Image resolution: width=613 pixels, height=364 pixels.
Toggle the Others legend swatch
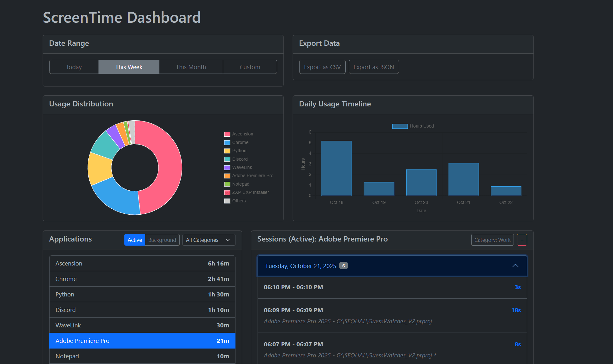pyautogui.click(x=227, y=201)
